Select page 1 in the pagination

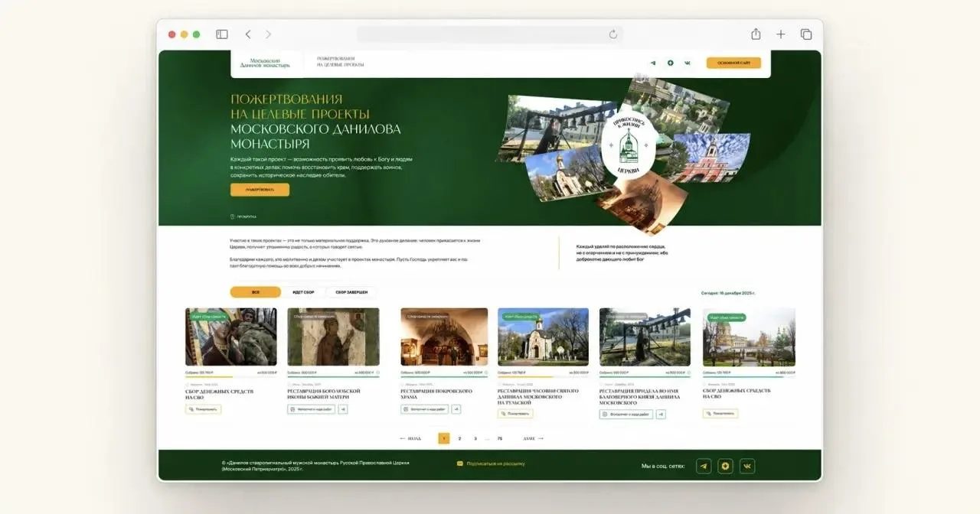coord(443,438)
